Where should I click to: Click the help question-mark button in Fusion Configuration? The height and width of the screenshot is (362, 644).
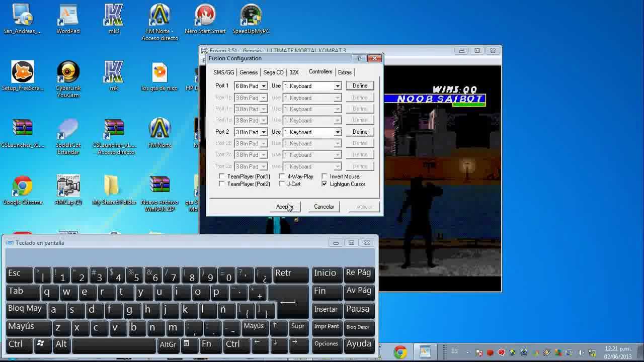point(359,58)
